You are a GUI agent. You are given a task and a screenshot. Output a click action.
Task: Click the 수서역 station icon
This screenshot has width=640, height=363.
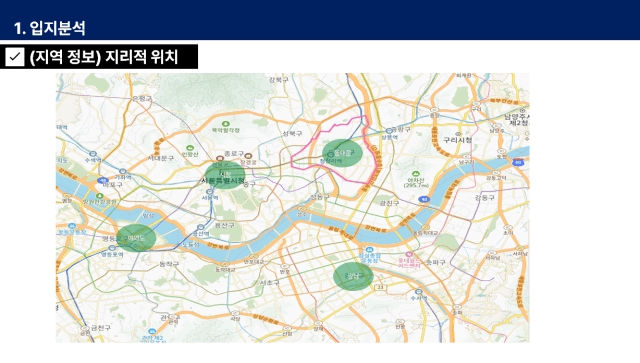[418, 292]
